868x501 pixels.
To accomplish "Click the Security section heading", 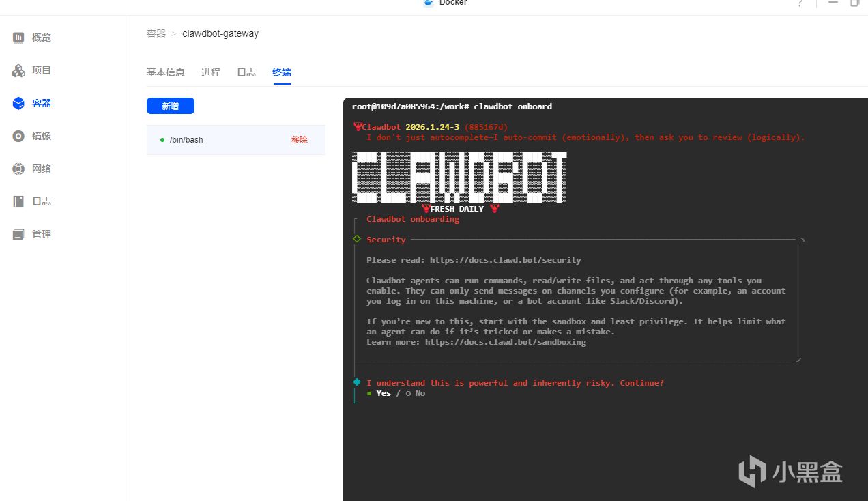I will [386, 240].
